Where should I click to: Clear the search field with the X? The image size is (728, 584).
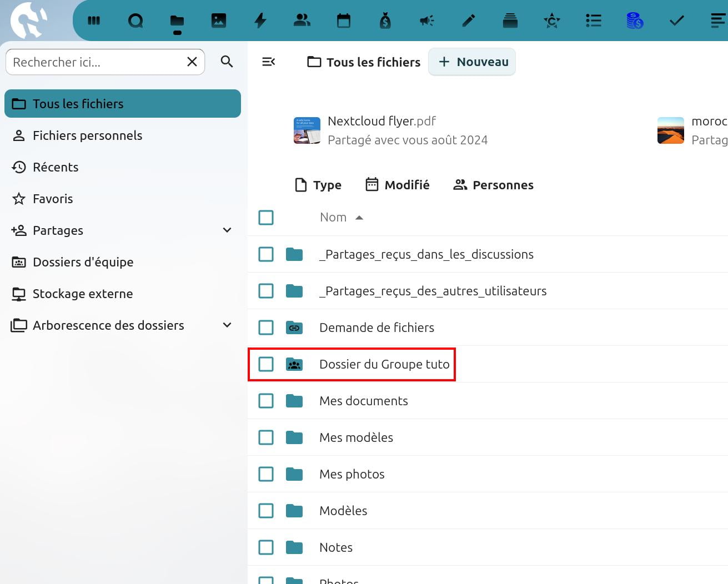pyautogui.click(x=192, y=62)
